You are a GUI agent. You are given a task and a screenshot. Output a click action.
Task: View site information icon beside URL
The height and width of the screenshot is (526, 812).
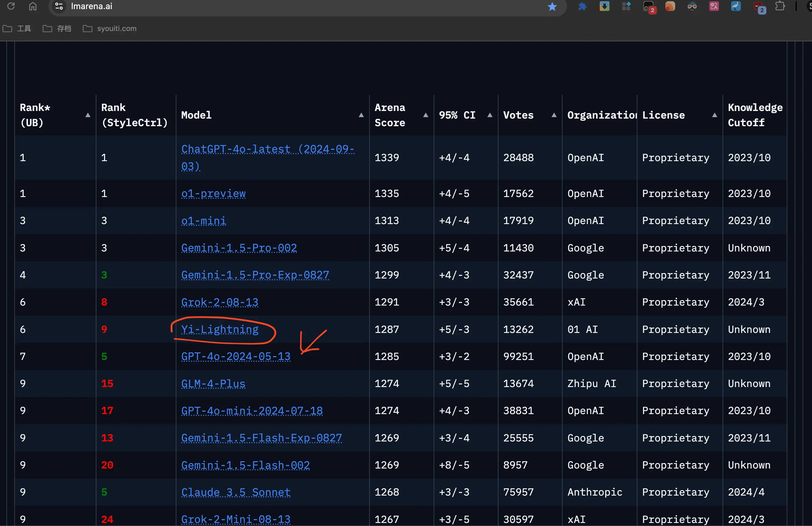coord(59,6)
